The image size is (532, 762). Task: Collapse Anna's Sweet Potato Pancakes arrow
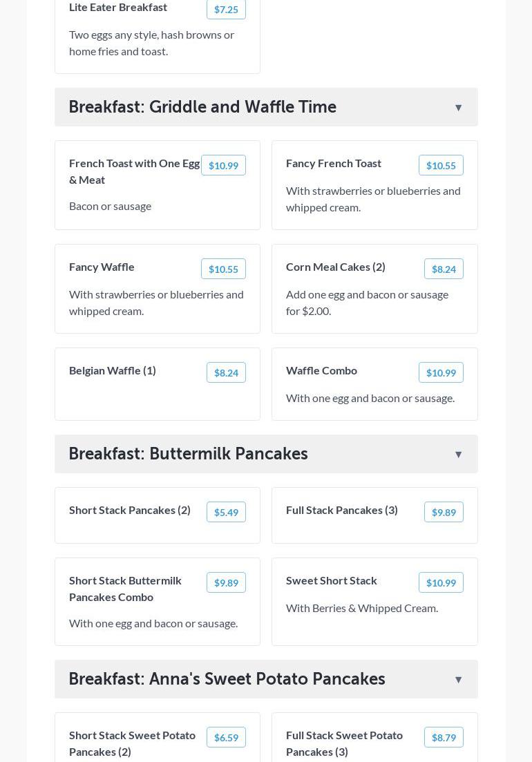point(458,680)
